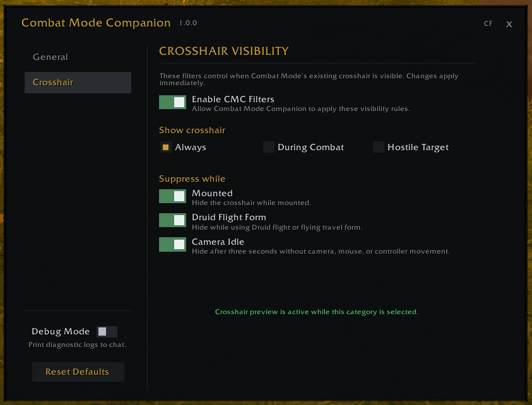532x405 pixels.
Task: Click the Reset Defaults button
Action: click(78, 372)
